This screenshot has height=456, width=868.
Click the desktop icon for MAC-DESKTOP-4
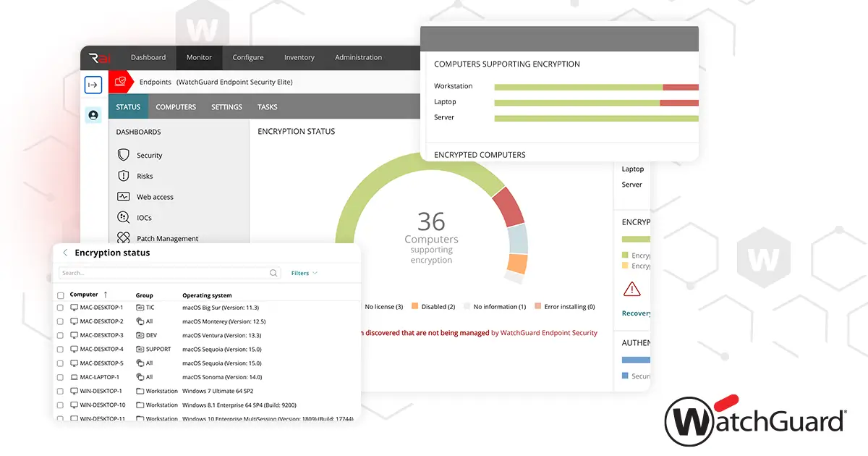pos(74,349)
